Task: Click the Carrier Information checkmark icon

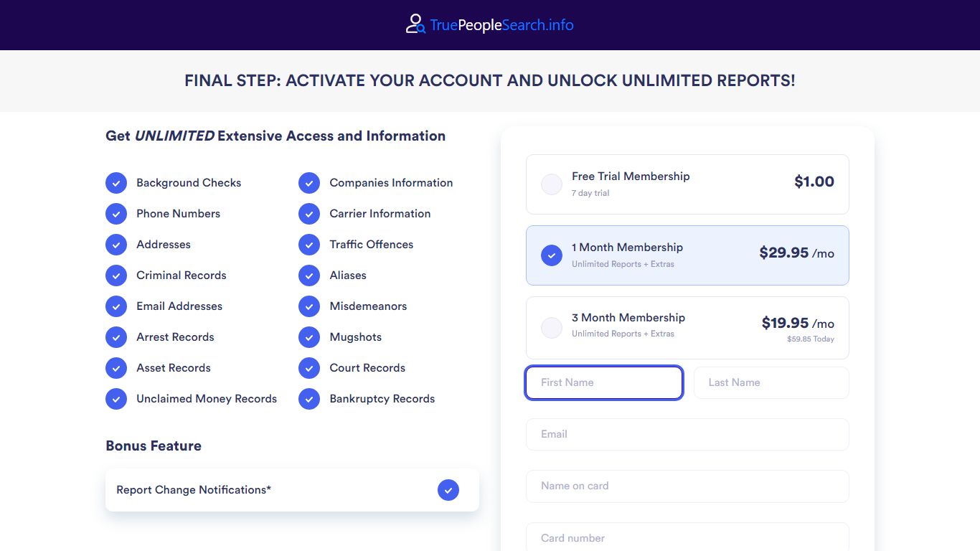Action: click(309, 214)
